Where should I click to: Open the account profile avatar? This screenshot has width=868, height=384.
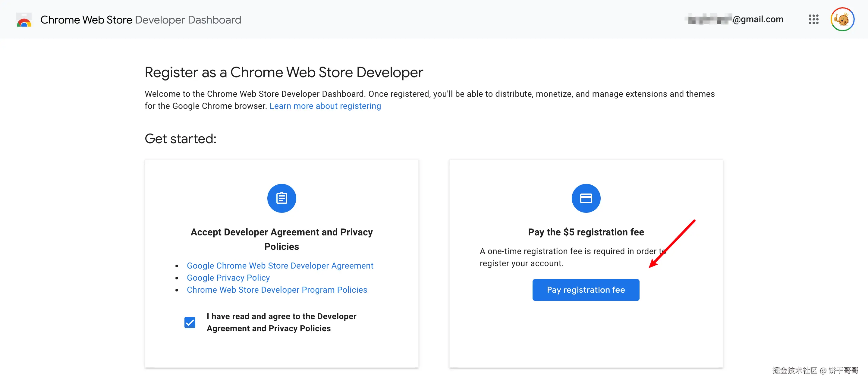pos(842,20)
